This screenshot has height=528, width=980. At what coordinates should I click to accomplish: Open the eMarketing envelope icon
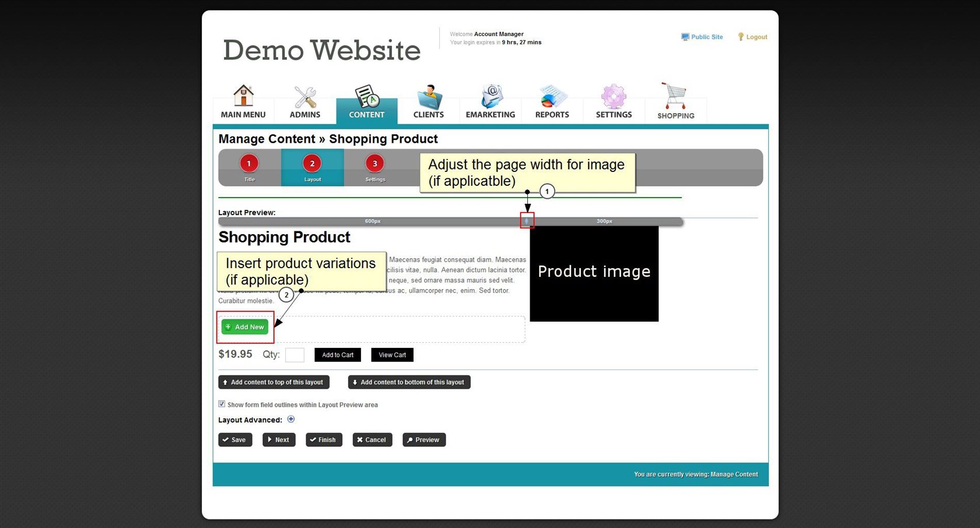click(x=491, y=97)
